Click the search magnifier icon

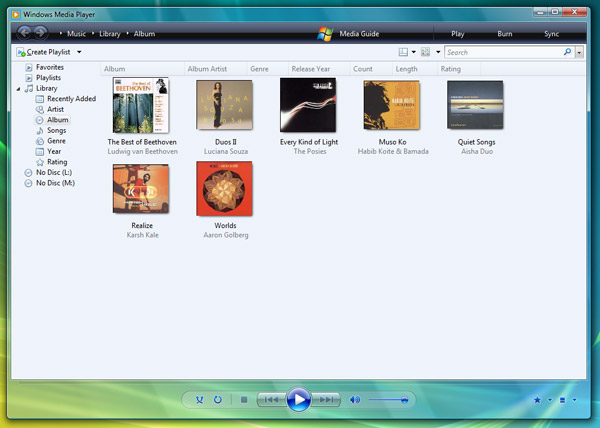[x=567, y=51]
